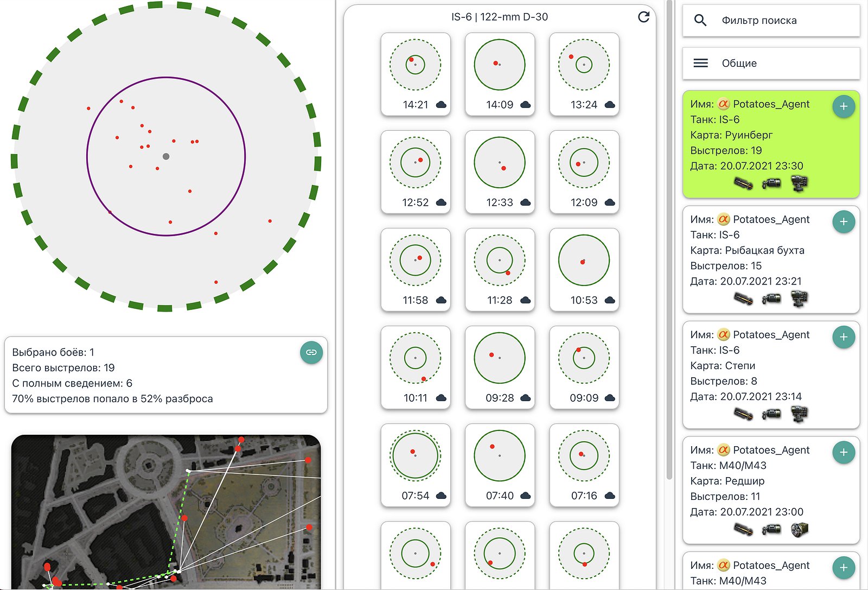The width and height of the screenshot is (868, 590).
Task: Click the hamburger icon next to Общие
Action: pyautogui.click(x=700, y=64)
